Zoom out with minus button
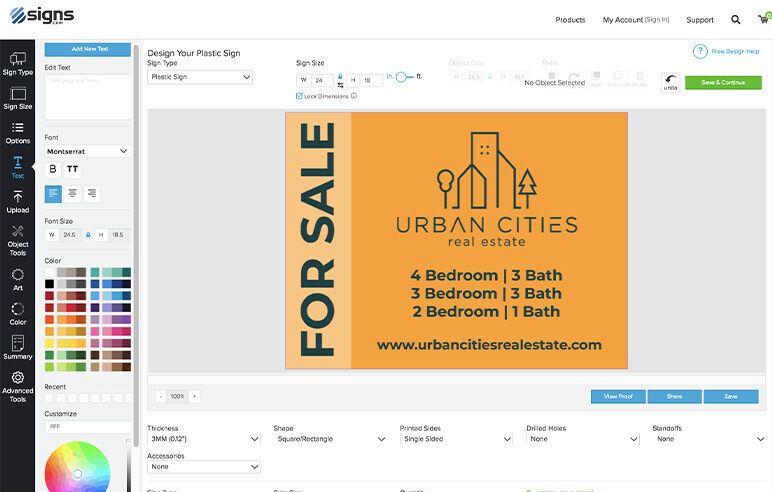 coord(161,396)
